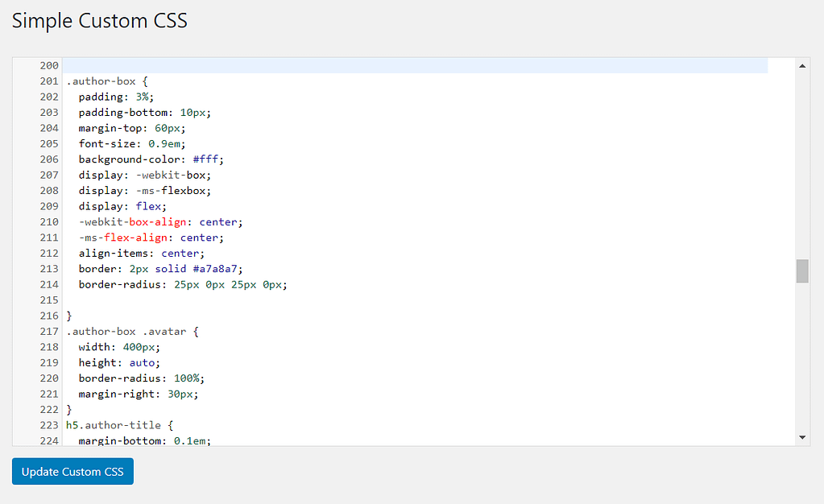The height and width of the screenshot is (504, 824).
Task: Click the 'height: auto;' line
Action: [x=119, y=362]
